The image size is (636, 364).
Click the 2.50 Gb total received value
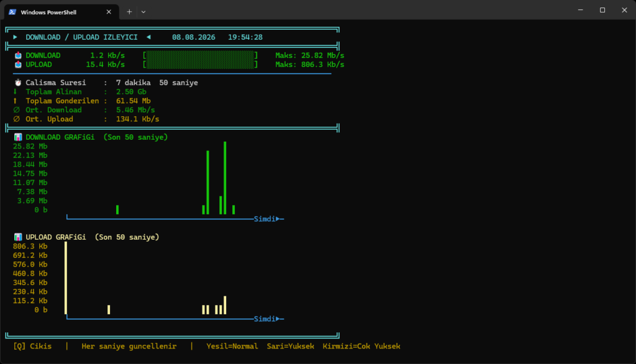131,92
